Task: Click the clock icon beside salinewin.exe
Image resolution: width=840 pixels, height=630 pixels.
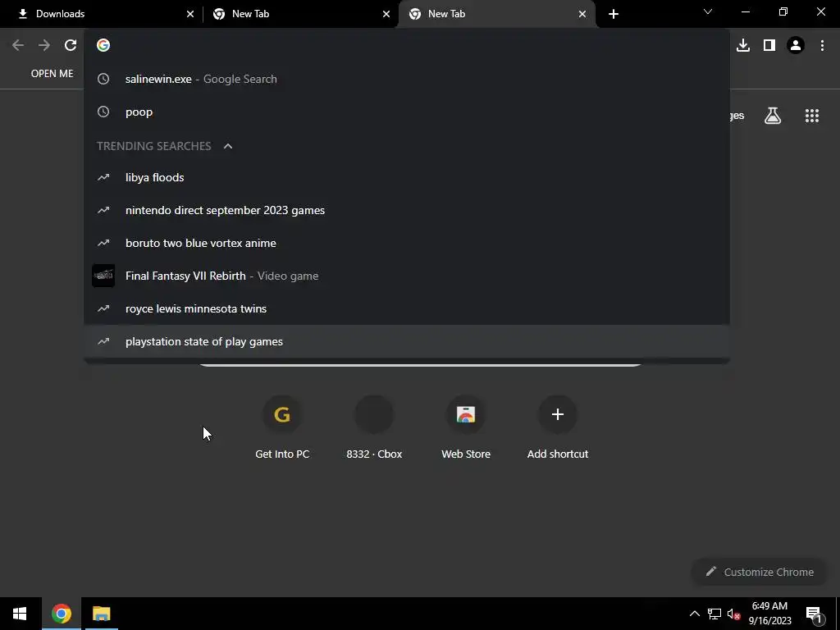Action: click(103, 80)
